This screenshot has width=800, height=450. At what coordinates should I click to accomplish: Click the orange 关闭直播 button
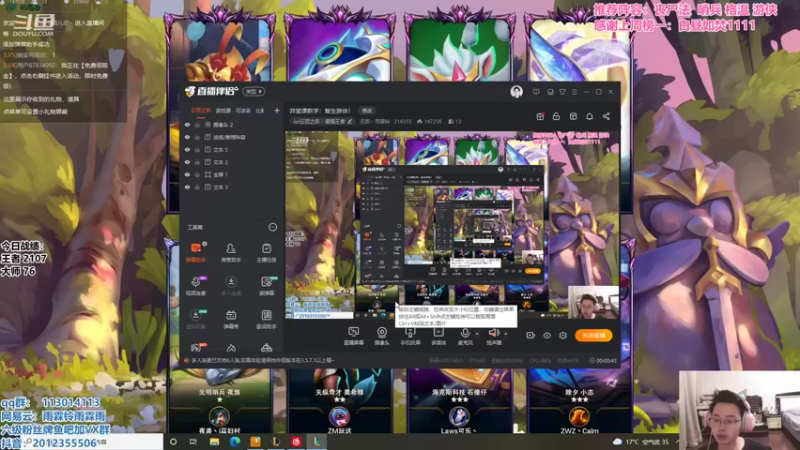tap(593, 335)
